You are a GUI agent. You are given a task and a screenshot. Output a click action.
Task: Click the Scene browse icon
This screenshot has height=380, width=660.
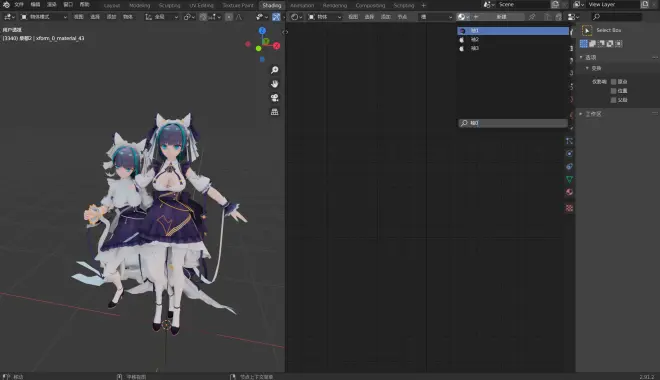tap(488, 5)
